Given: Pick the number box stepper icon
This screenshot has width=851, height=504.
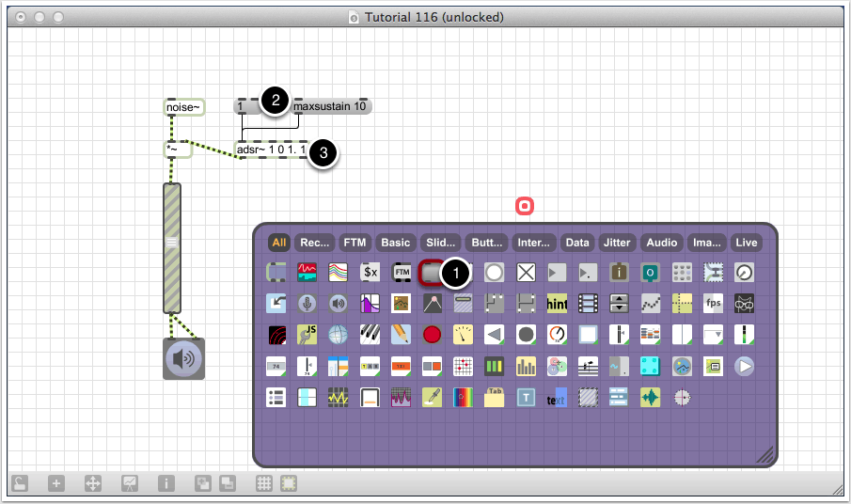Looking at the screenshot, I should click(x=620, y=304).
